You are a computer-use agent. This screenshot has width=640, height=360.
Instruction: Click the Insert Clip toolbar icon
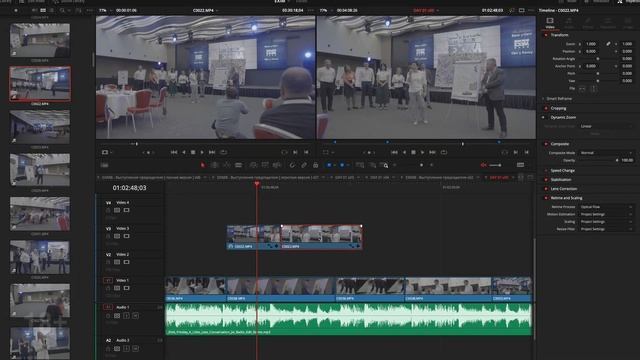pos(253,165)
